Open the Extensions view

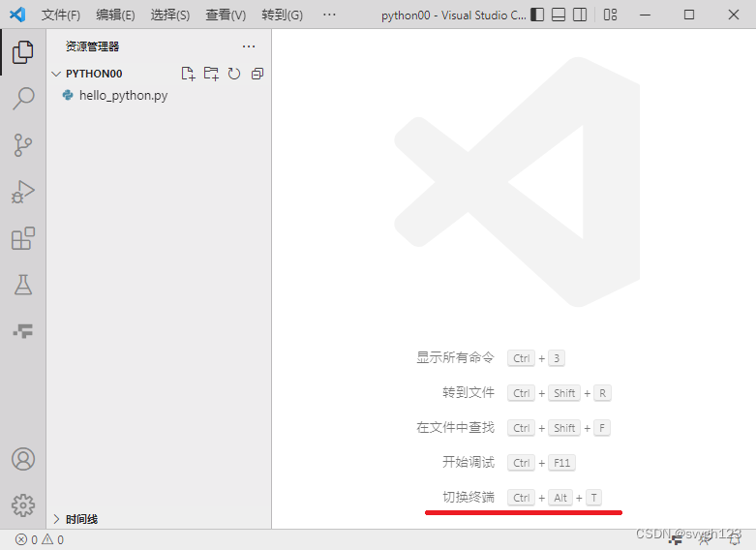[22, 238]
